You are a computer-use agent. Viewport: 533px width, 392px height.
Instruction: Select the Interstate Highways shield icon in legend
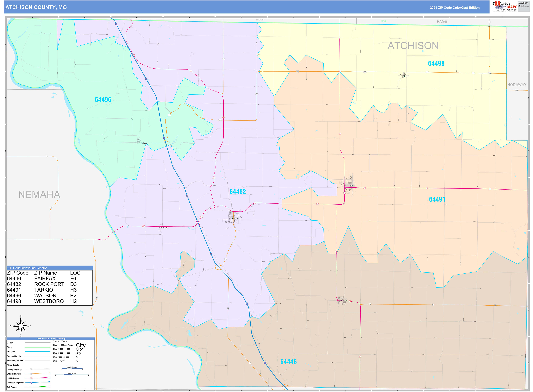(x=31, y=383)
